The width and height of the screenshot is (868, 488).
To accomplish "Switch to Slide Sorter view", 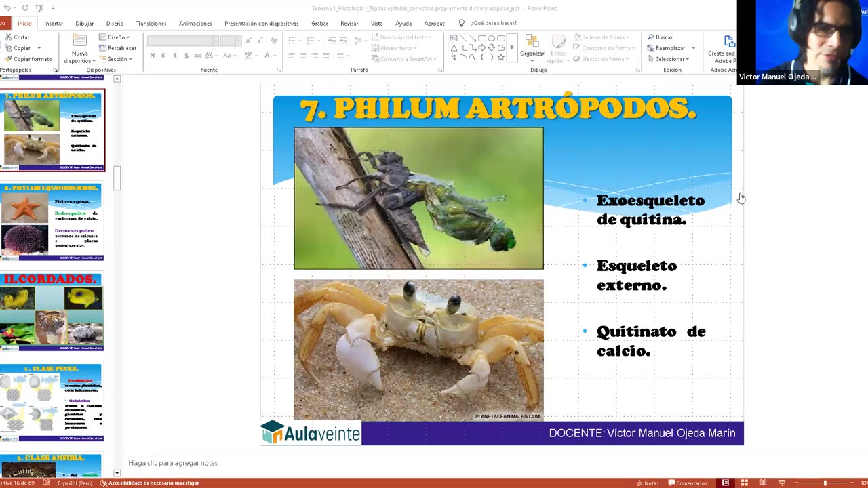I will pos(744,483).
